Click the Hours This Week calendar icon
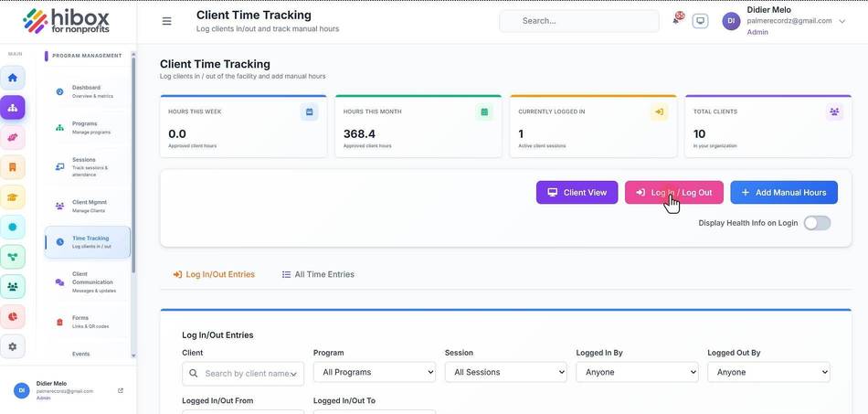The image size is (868, 414). pyautogui.click(x=310, y=111)
